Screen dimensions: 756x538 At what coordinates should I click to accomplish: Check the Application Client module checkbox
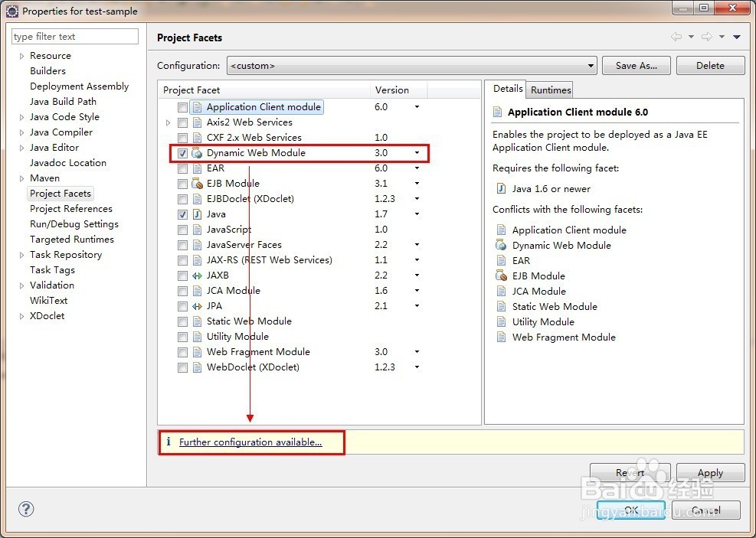[x=182, y=107]
